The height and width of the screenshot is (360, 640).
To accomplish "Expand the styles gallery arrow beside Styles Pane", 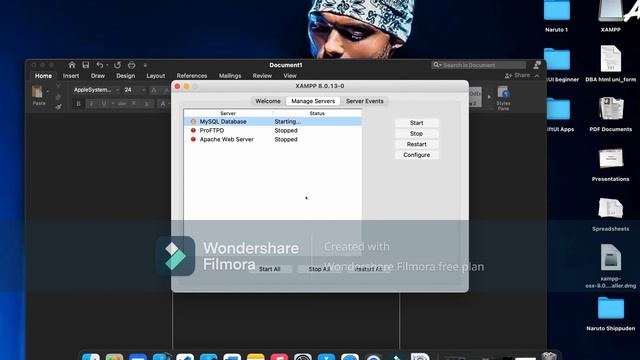I will click(x=489, y=97).
